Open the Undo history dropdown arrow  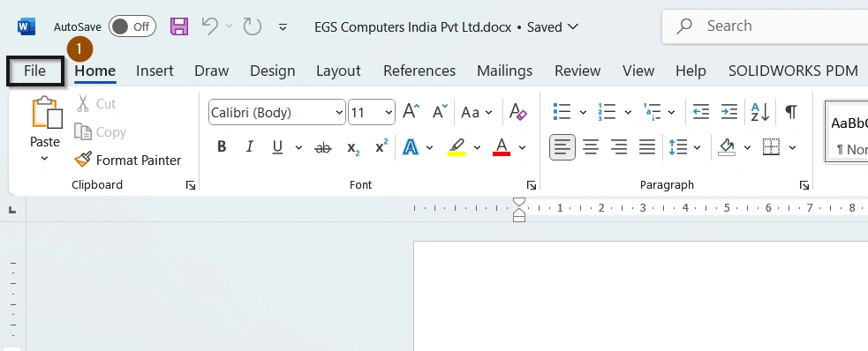coord(230,26)
